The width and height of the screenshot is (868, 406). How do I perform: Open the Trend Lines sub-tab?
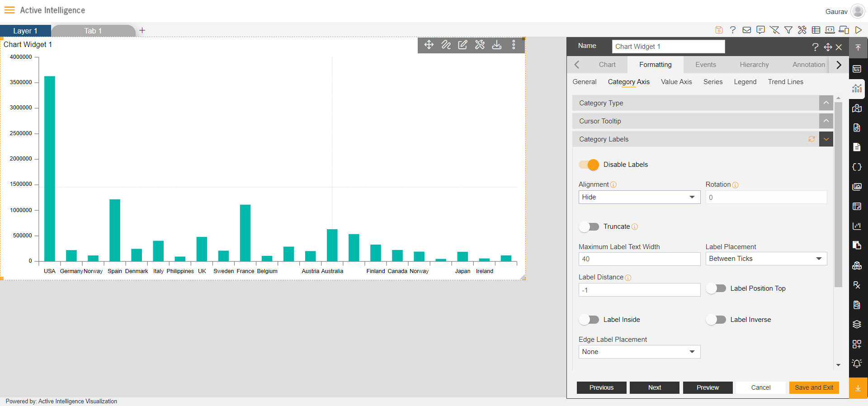tap(786, 82)
